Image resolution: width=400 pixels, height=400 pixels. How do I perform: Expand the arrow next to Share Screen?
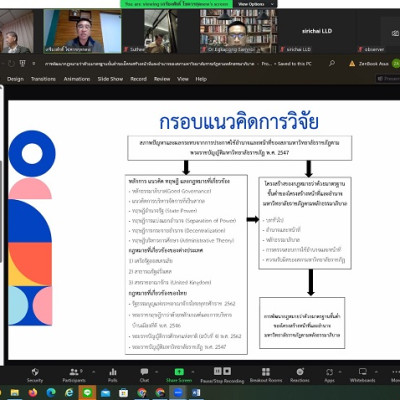(193, 372)
